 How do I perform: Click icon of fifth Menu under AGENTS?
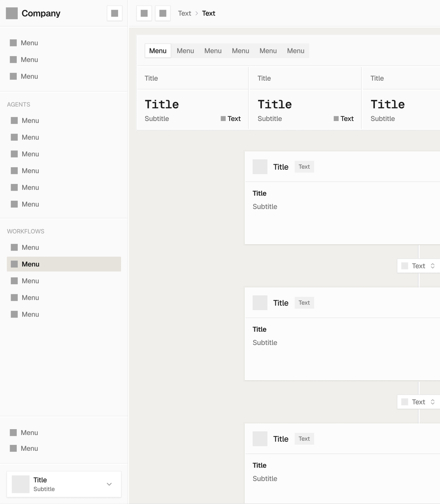[14, 187]
